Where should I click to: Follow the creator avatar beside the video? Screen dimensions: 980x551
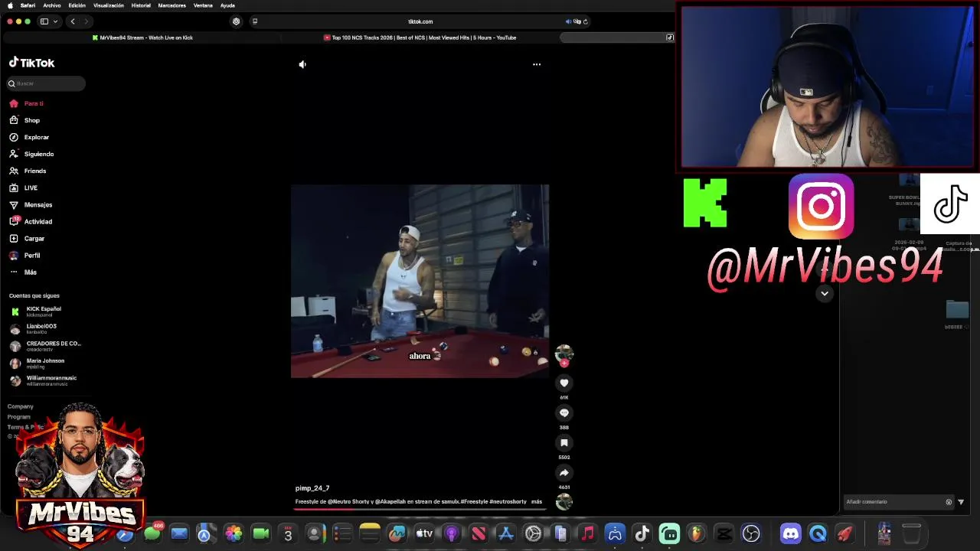coord(564,354)
